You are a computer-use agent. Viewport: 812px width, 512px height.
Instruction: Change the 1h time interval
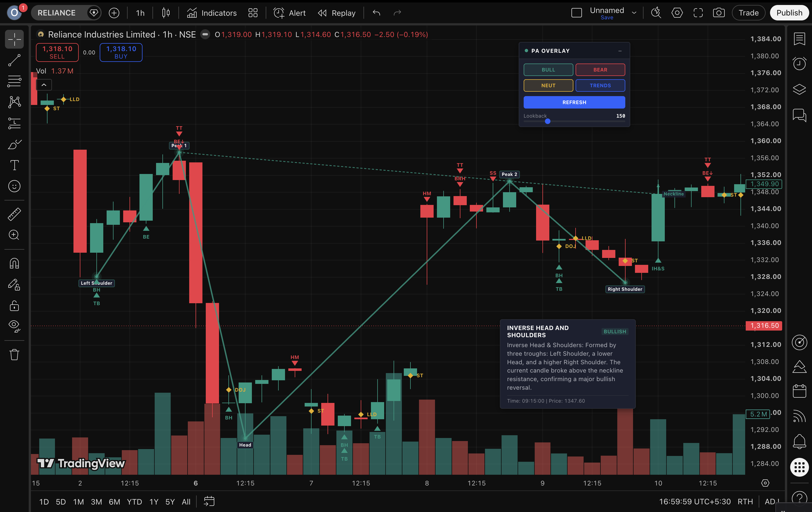[140, 13]
